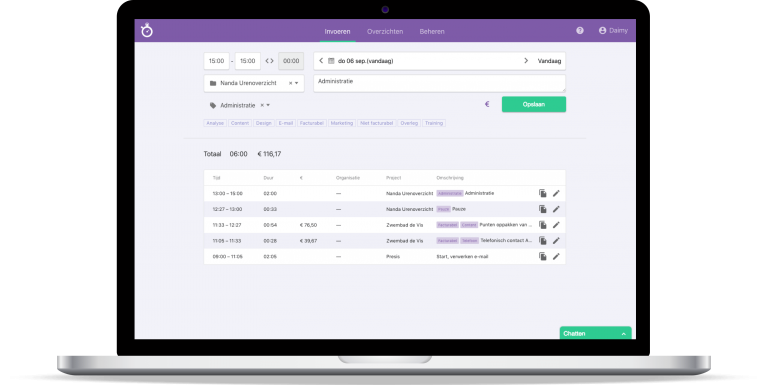Expand the Nanda Urenoverzicht project dropdown
Screen dimensions: 768x385
296,83
